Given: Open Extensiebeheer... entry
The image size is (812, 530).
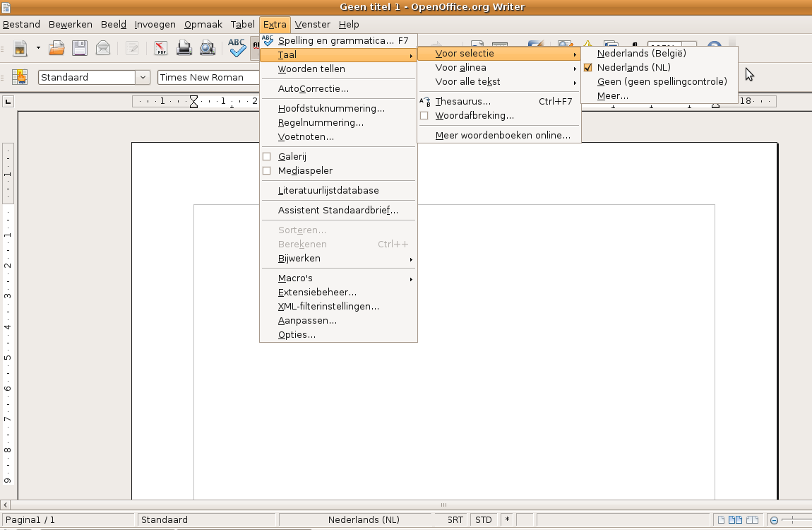Looking at the screenshot, I should coord(338,292).
